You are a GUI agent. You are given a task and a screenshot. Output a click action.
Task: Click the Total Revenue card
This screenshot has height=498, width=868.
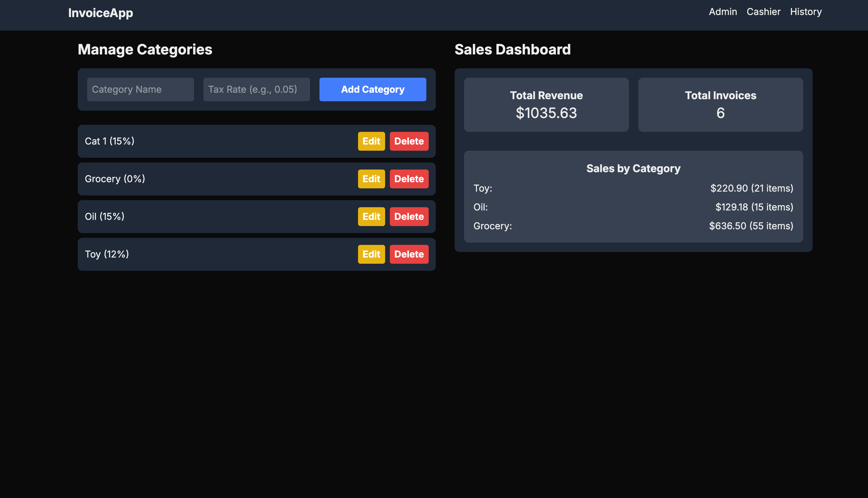coord(546,105)
